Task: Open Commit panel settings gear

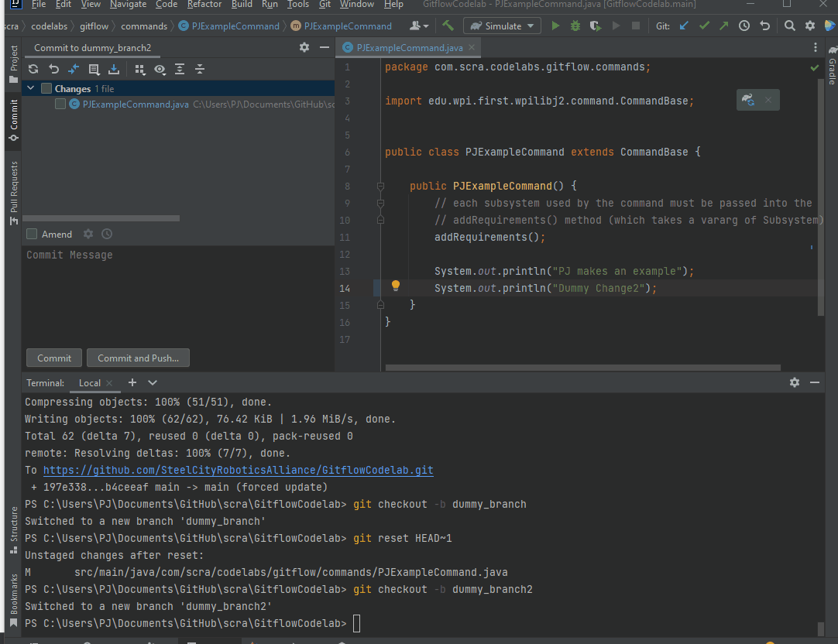Action: point(304,47)
